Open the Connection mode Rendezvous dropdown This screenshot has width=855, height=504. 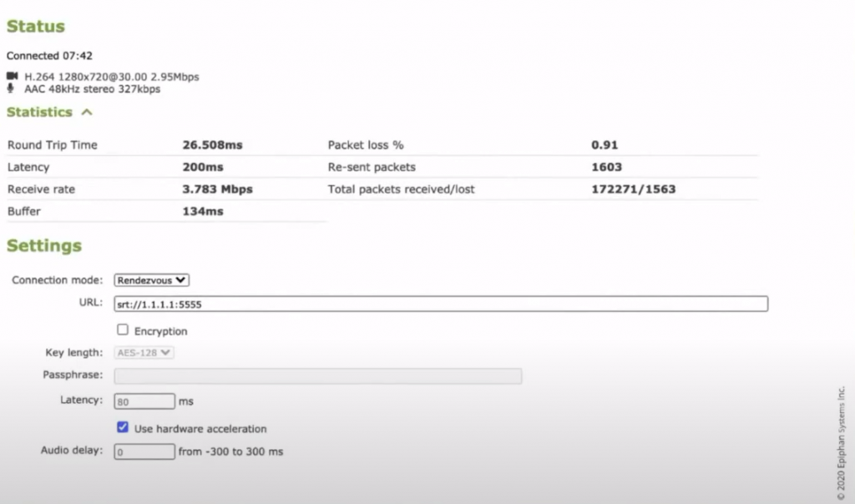(152, 280)
